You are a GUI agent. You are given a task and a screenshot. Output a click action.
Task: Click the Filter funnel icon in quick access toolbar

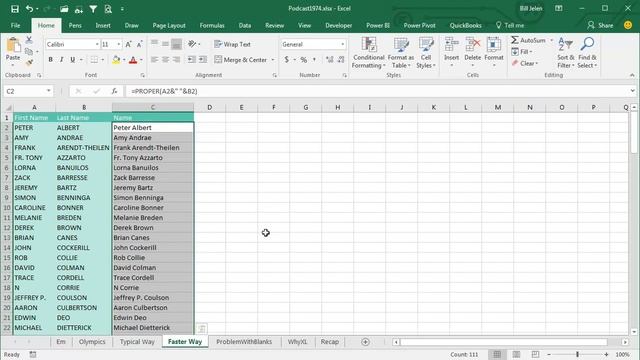(93, 9)
